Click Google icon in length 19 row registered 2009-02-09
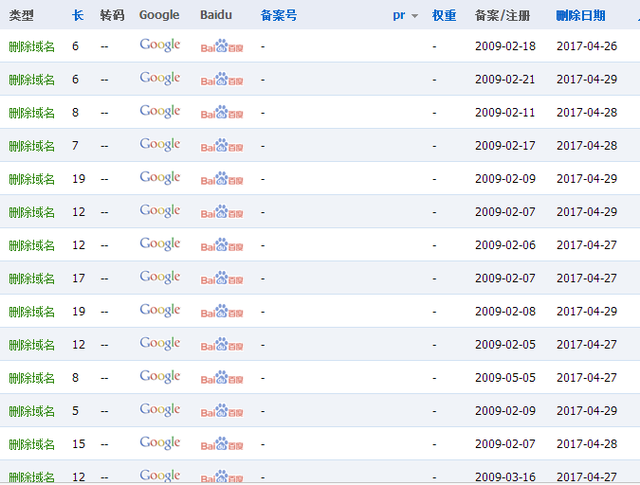The height and width of the screenshot is (485, 640). coord(160,177)
